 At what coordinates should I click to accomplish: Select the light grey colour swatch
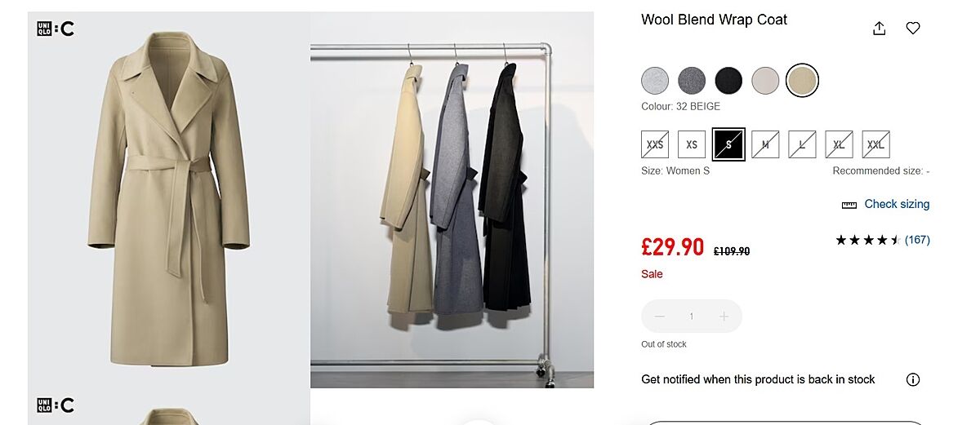click(x=655, y=81)
